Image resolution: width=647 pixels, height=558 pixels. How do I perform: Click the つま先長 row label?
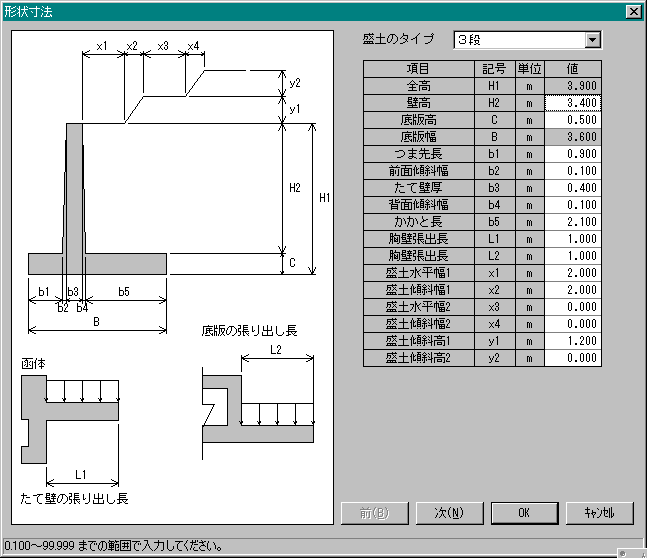coord(419,154)
